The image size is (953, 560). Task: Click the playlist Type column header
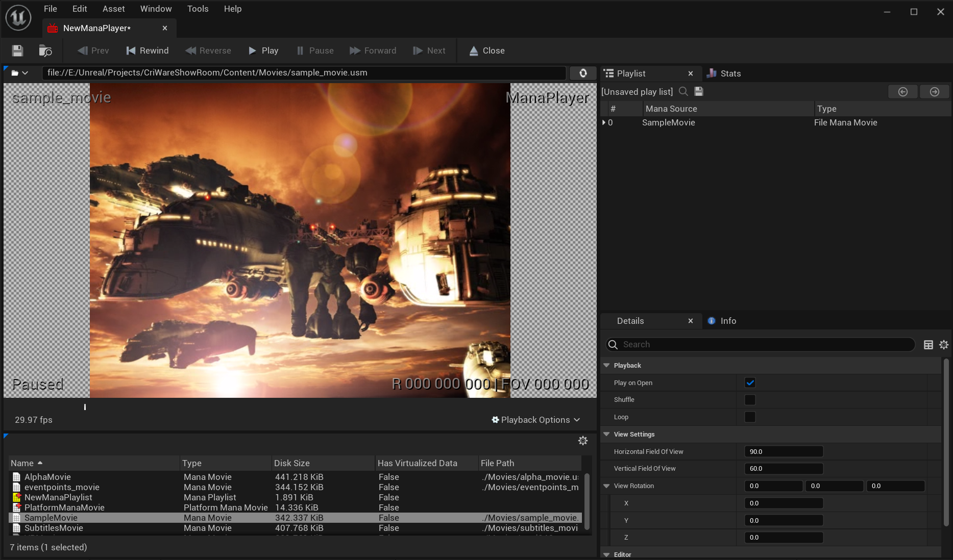point(883,109)
